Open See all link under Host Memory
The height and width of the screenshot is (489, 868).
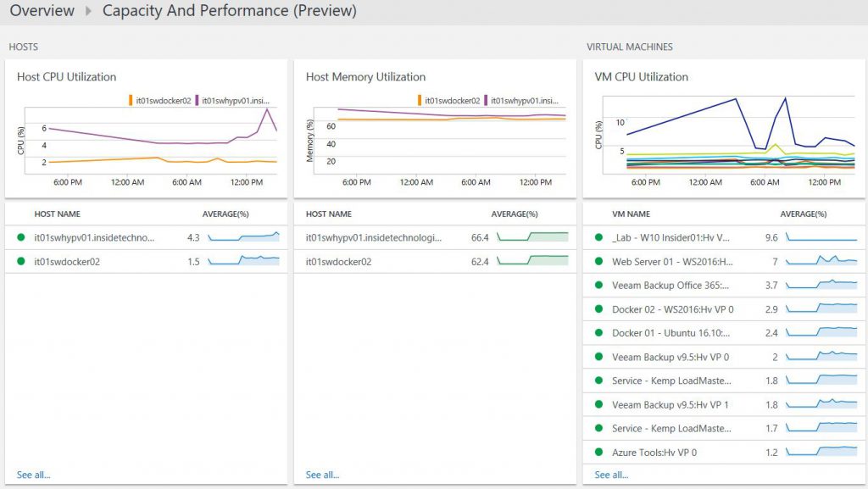tap(322, 475)
